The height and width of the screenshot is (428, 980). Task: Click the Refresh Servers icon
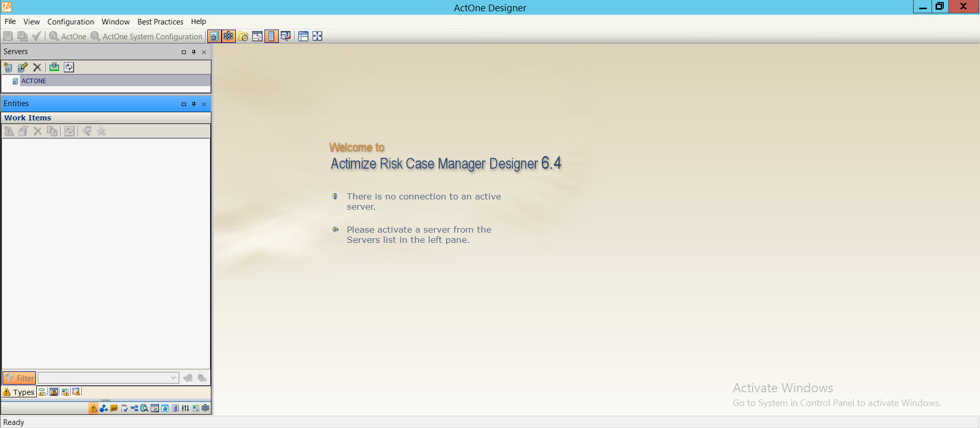pos(69,67)
